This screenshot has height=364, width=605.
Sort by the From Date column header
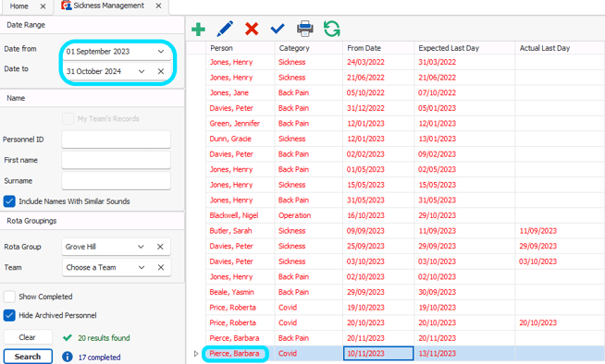(378, 48)
